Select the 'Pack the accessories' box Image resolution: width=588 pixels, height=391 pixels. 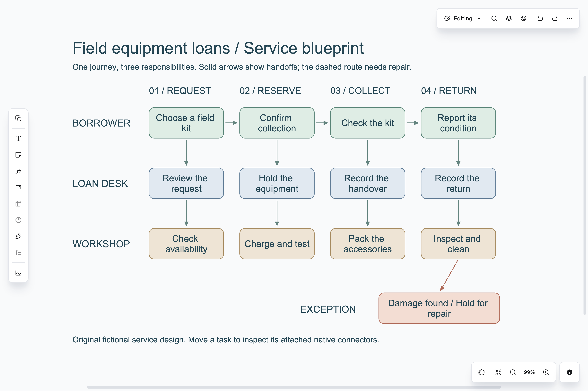click(367, 244)
